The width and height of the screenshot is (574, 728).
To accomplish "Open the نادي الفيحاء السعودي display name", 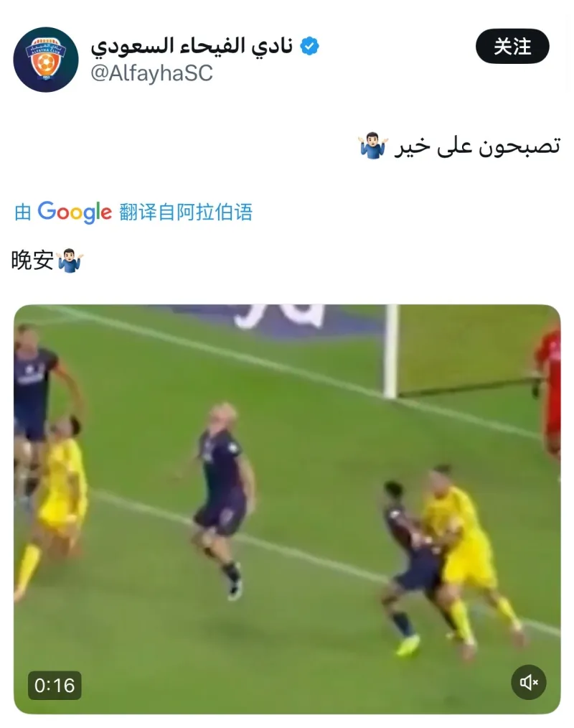I will [192, 46].
